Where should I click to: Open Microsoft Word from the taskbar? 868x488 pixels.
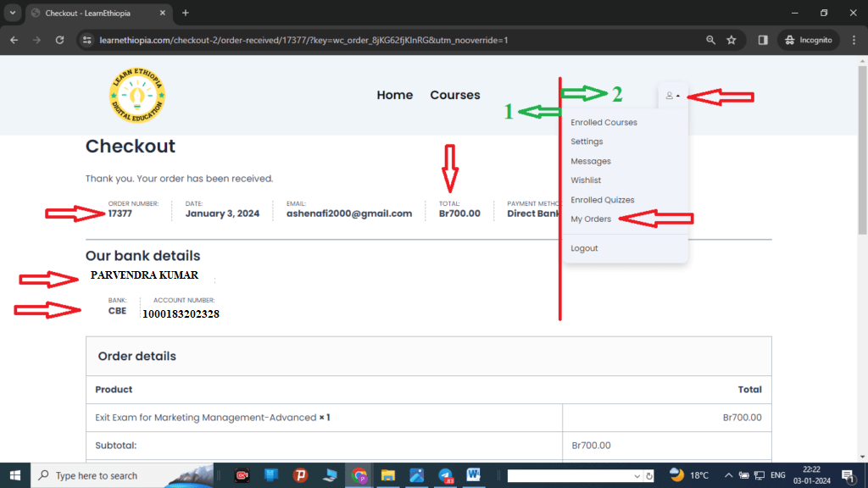473,475
